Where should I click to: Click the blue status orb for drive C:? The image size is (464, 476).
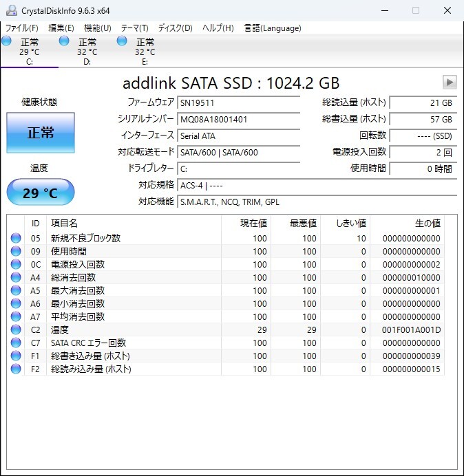coord(6,41)
